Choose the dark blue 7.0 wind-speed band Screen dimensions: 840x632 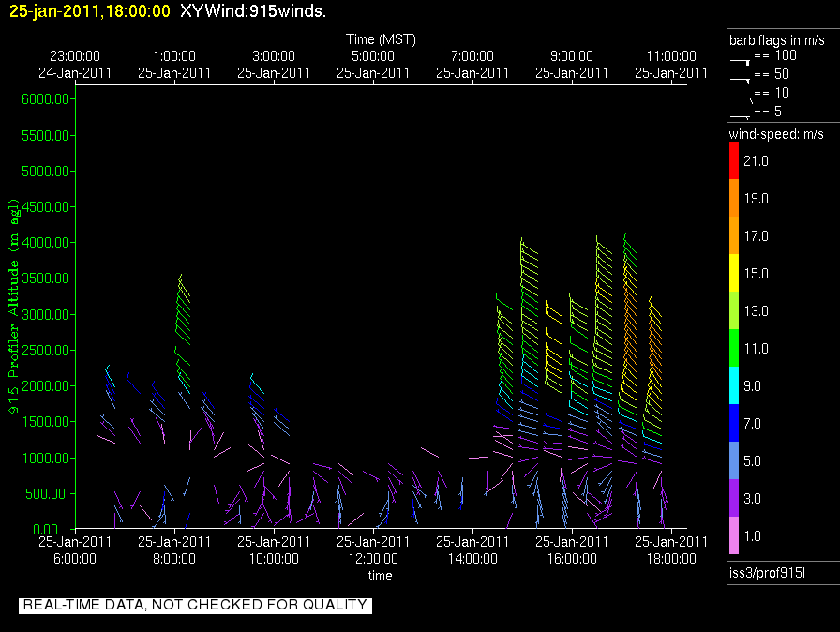point(734,424)
